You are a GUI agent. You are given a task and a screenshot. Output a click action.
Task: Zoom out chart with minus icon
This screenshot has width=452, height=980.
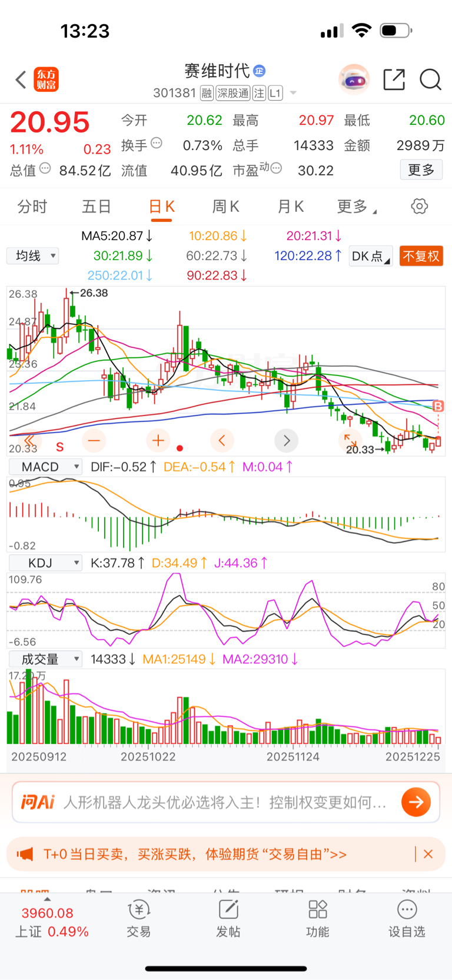pyautogui.click(x=94, y=440)
